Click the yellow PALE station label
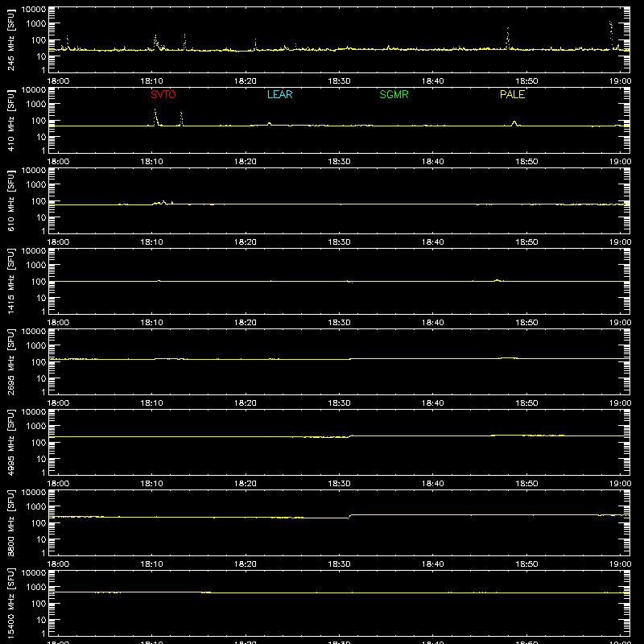The width and height of the screenshot is (644, 644). click(x=512, y=94)
